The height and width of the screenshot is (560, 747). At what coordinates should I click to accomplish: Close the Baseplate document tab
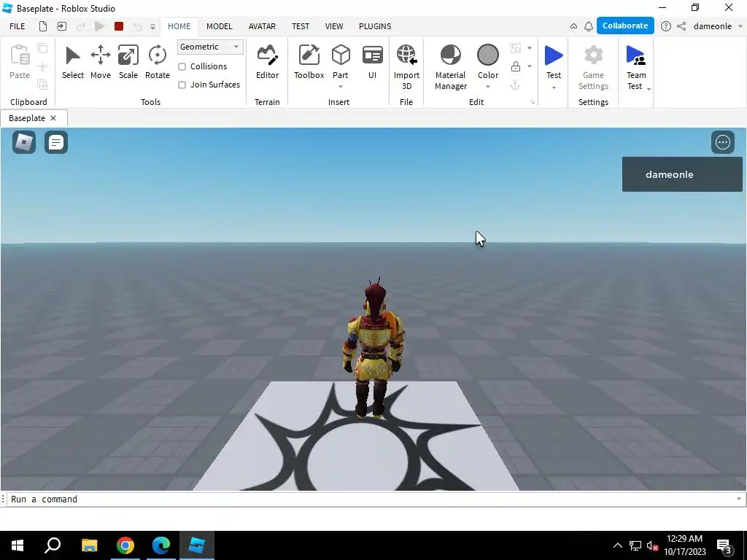click(53, 118)
